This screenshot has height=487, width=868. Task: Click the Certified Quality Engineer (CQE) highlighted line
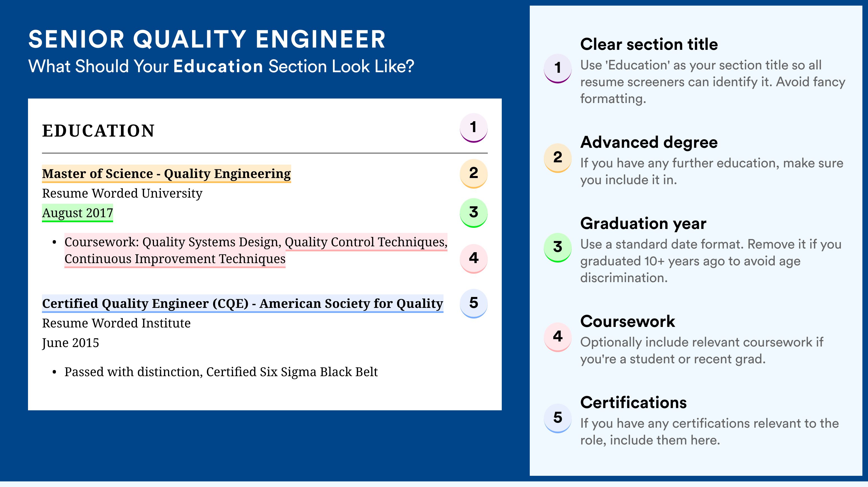pyautogui.click(x=242, y=303)
